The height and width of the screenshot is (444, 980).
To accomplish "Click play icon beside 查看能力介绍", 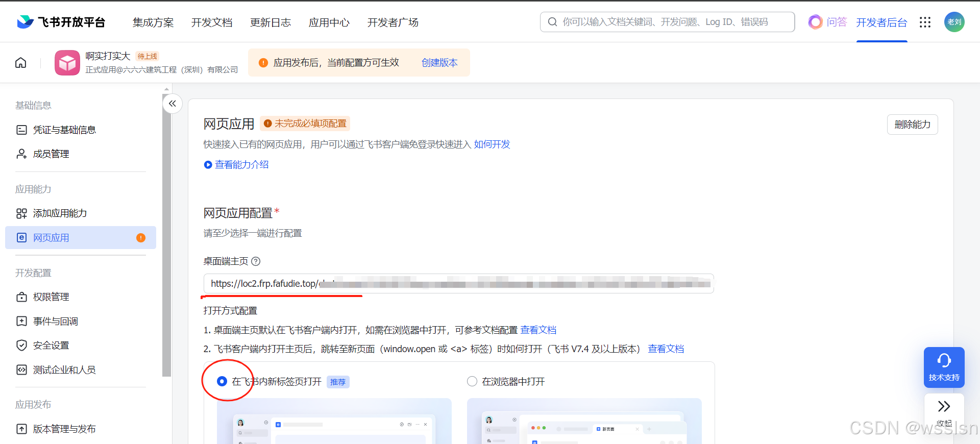I will 208,165.
